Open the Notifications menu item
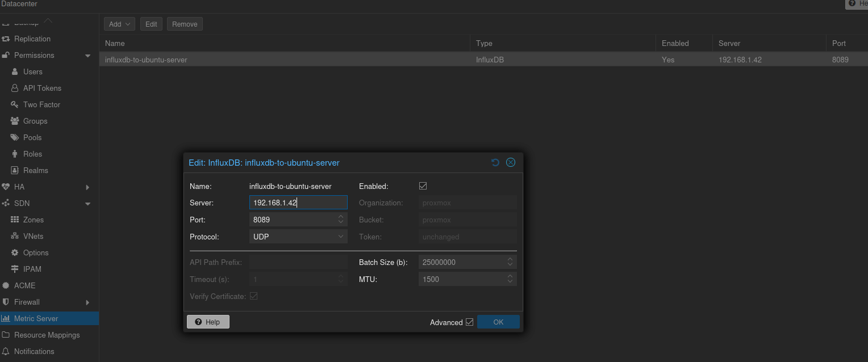The image size is (868, 362). pos(34,351)
